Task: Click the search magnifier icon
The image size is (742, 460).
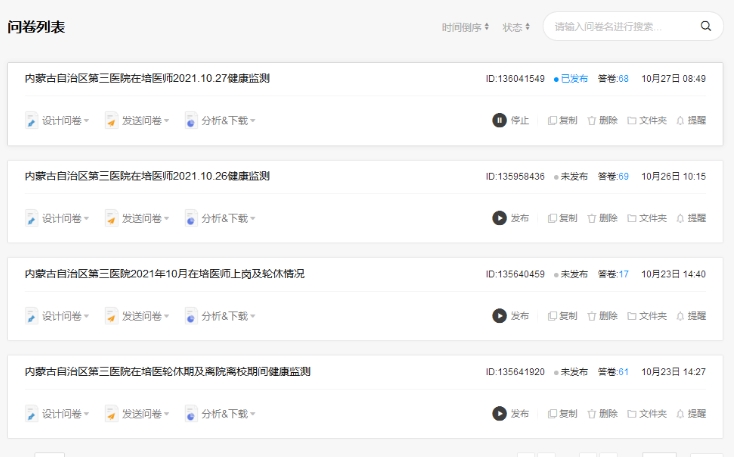Action: click(706, 27)
